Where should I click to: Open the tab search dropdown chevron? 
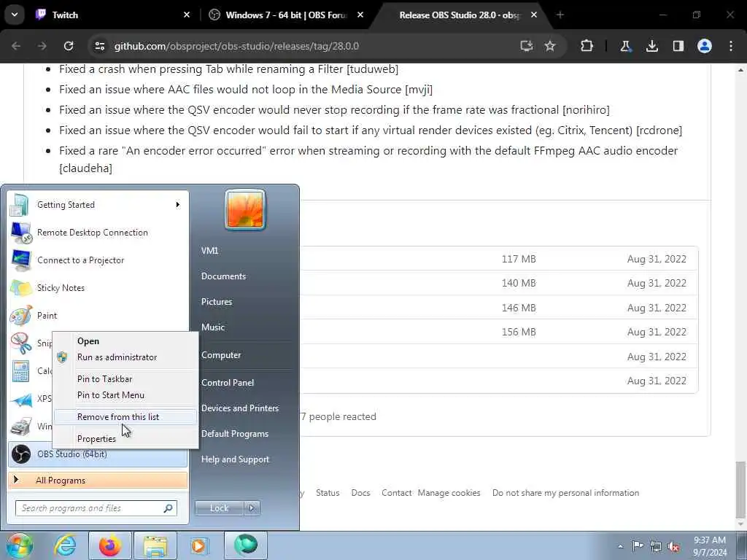click(x=15, y=15)
